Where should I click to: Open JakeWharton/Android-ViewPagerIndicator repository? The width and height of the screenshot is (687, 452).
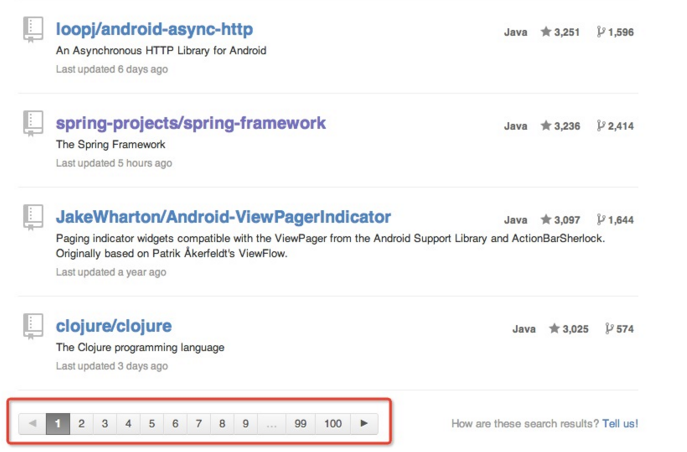pyautogui.click(x=223, y=217)
